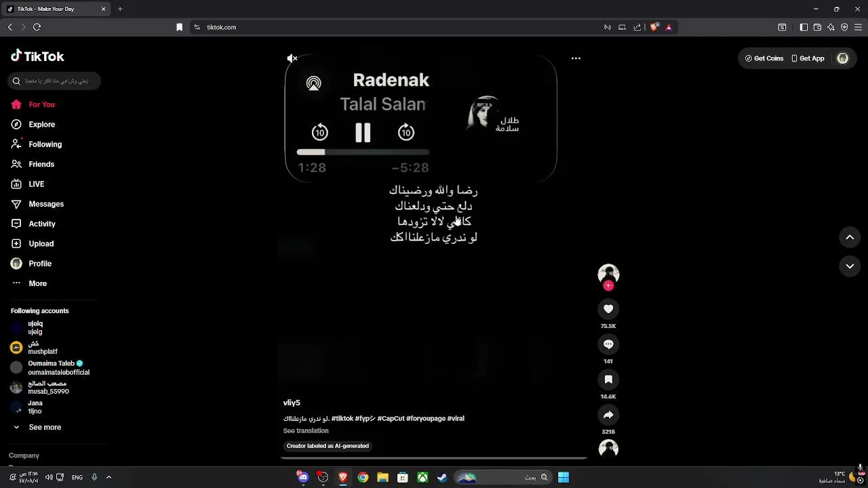Open the Brave Shields lion icon
Image resolution: width=868 pixels, height=488 pixels.
tap(654, 27)
